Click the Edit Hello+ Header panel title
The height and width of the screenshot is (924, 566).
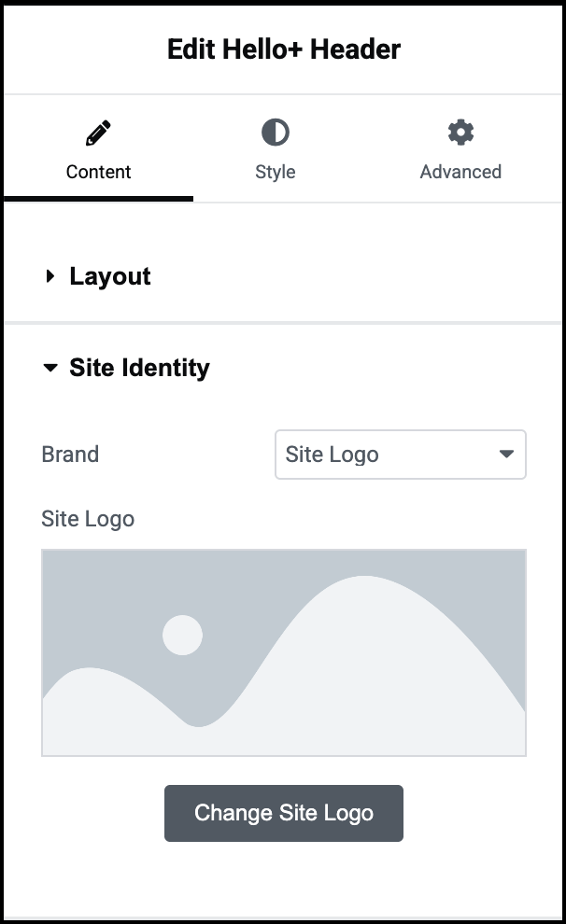pos(283,49)
